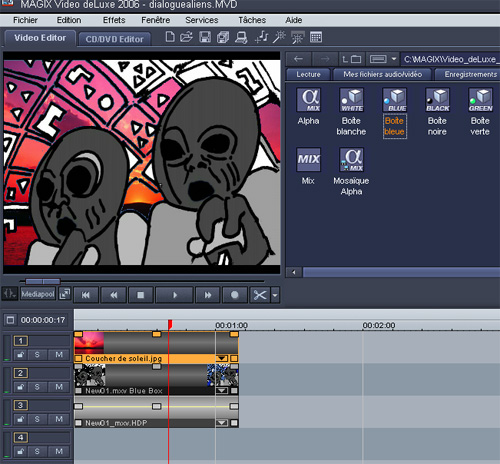The height and width of the screenshot is (464, 500).
Task: Mute track 3
Action: (59, 419)
